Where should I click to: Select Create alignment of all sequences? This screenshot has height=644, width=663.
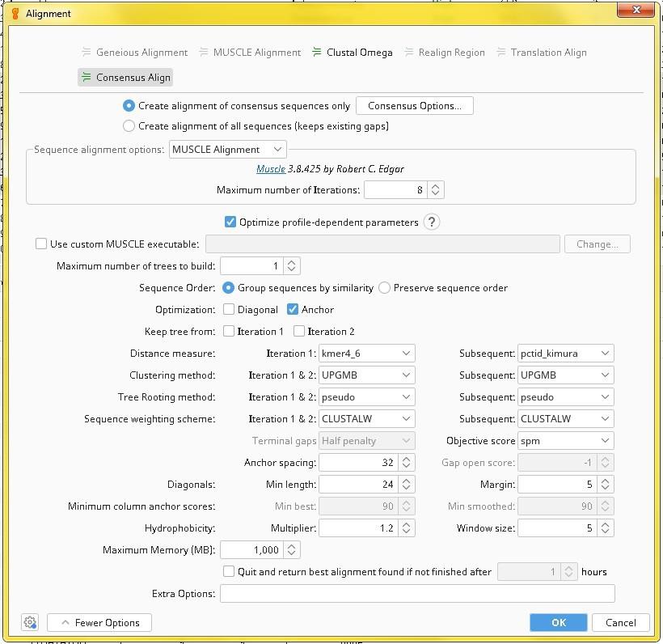(x=129, y=126)
